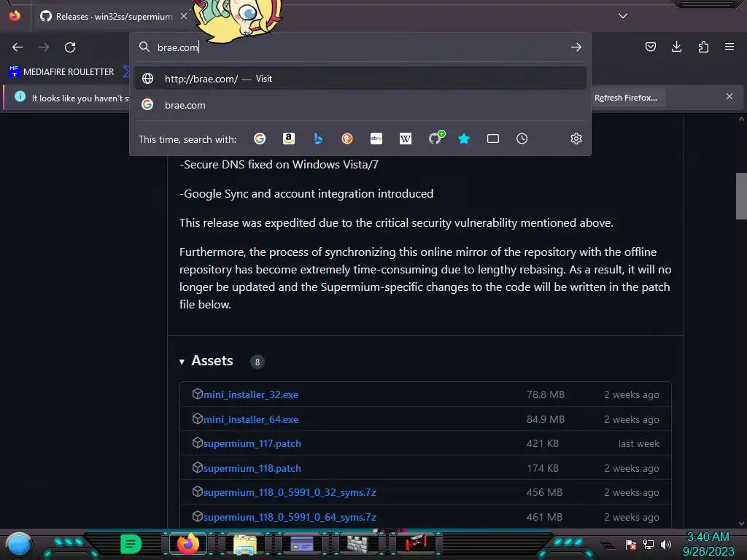The image size is (747, 560).
Task: Search this time with eBay
Action: [x=376, y=139]
